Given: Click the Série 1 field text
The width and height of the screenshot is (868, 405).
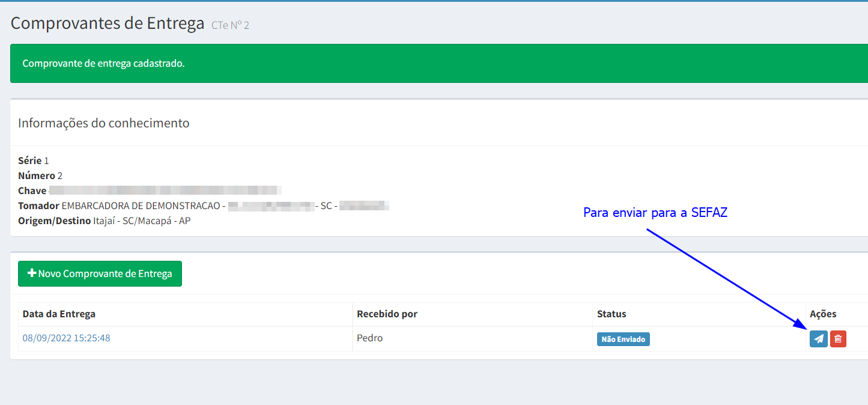Looking at the screenshot, I should (x=33, y=160).
